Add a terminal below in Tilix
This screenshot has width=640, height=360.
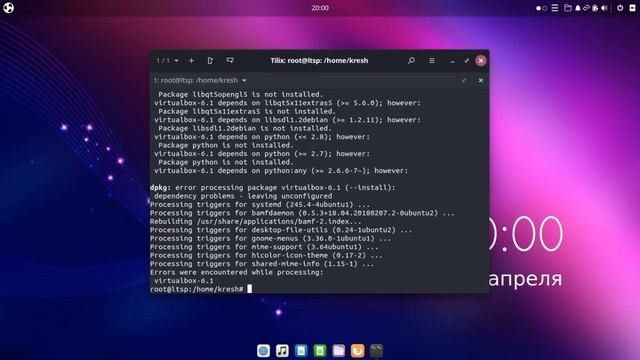(x=230, y=60)
